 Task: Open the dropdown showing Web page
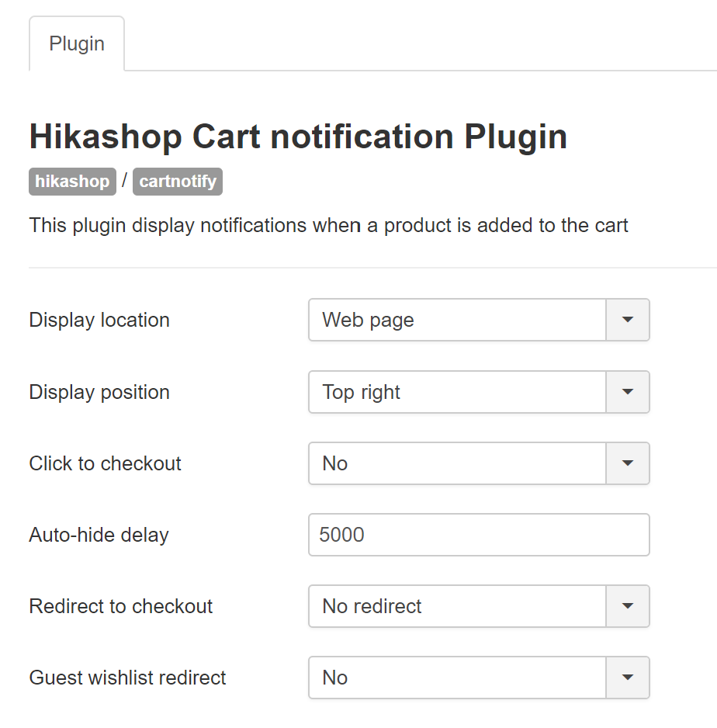click(457, 320)
